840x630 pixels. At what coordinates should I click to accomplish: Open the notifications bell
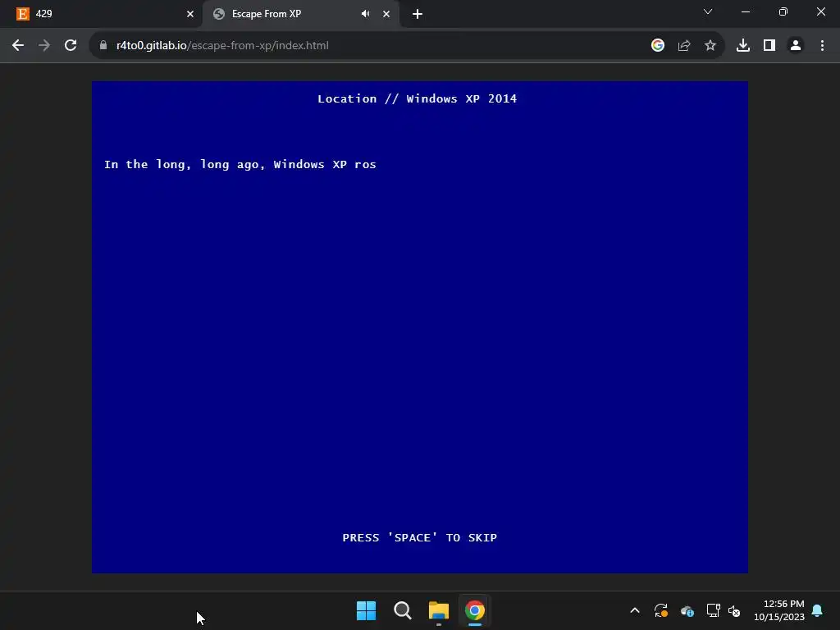pyautogui.click(x=818, y=610)
